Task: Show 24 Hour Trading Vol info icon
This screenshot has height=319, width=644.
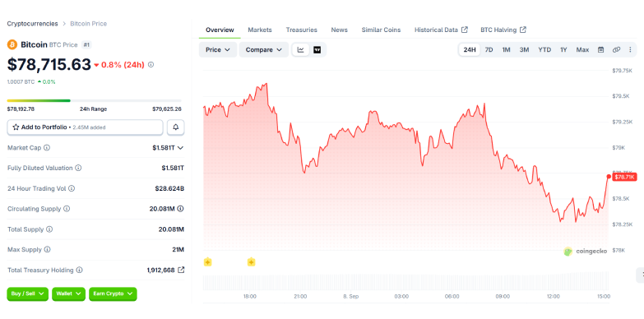Action: [x=72, y=188]
